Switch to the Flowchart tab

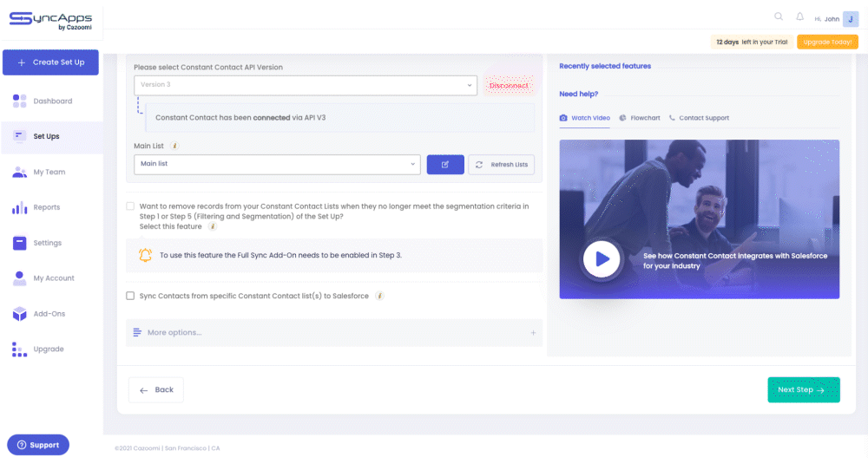640,118
